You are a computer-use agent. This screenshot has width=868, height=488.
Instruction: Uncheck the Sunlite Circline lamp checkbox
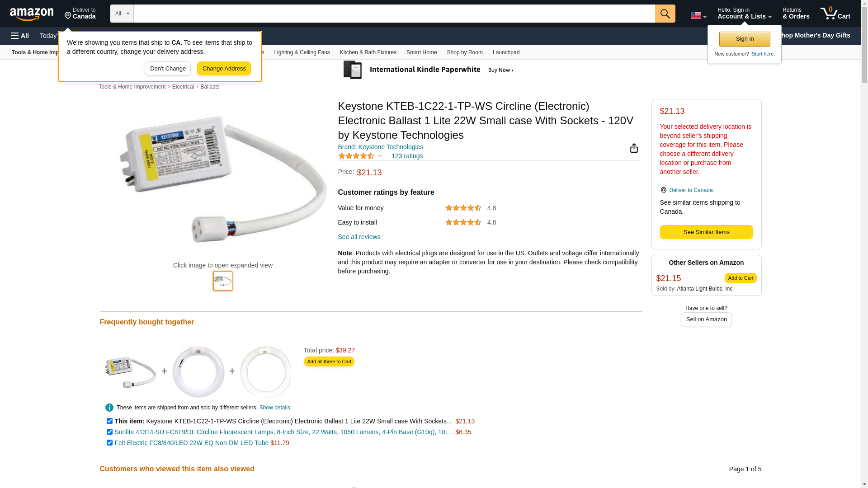(x=109, y=432)
